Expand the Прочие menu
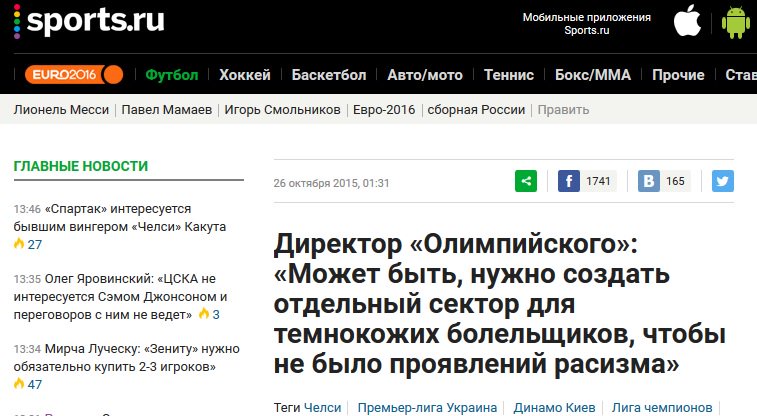The width and height of the screenshot is (757, 416). click(x=678, y=75)
